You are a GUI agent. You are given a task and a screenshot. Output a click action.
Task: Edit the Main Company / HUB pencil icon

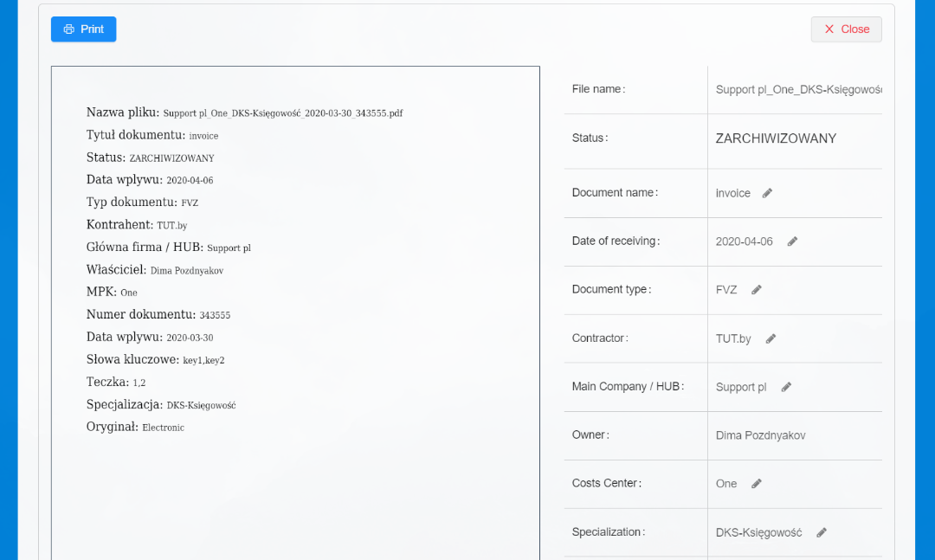pos(786,386)
